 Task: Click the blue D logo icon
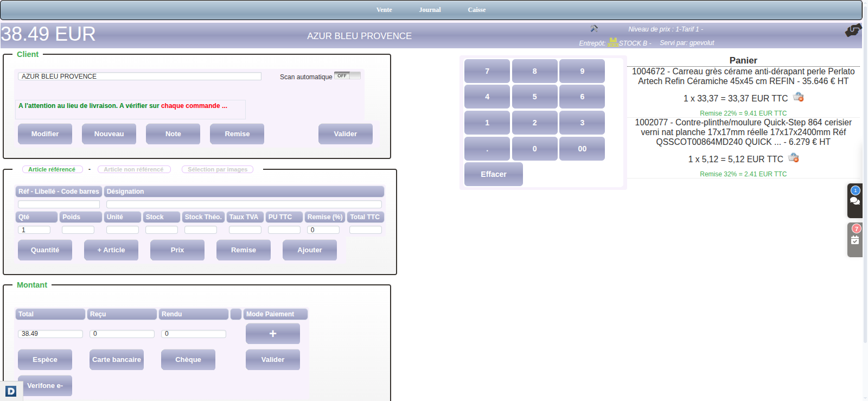11,391
